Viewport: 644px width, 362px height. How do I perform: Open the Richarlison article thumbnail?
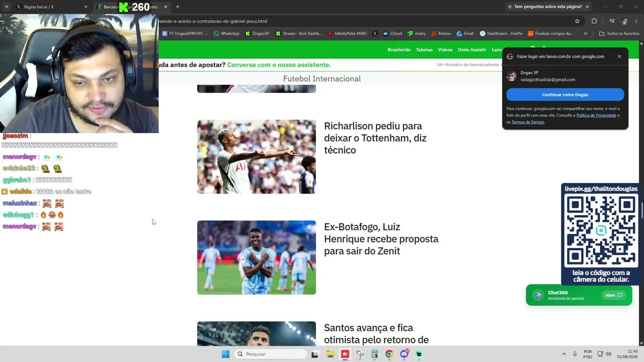[257, 156]
